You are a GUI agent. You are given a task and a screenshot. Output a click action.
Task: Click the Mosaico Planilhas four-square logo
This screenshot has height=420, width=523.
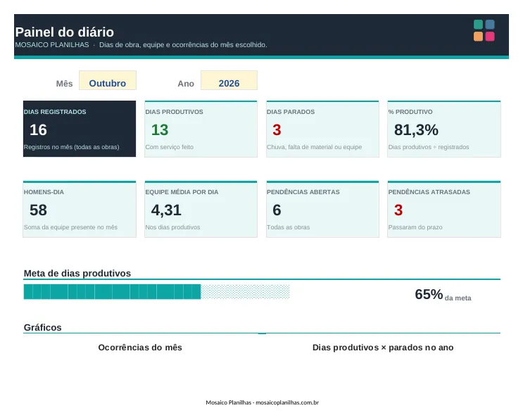[x=484, y=30]
